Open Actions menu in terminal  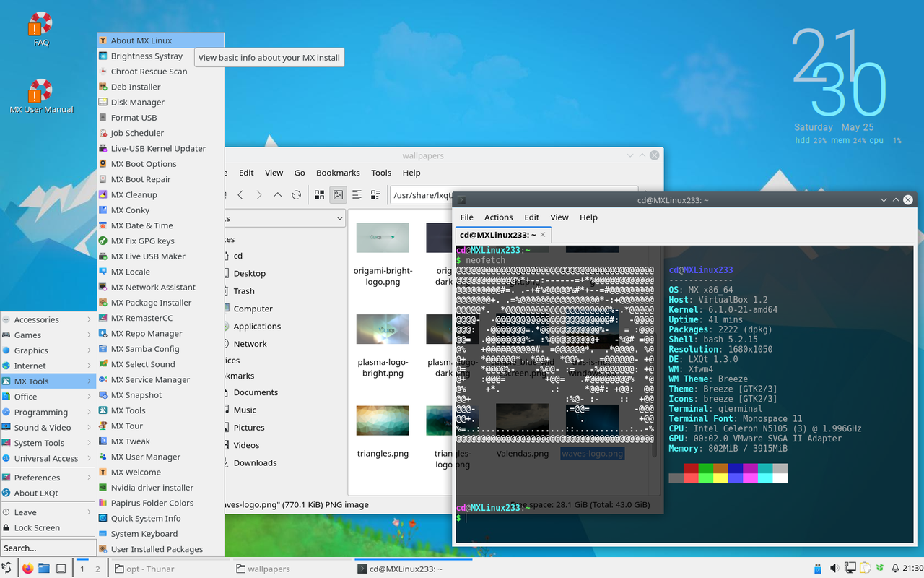(498, 217)
